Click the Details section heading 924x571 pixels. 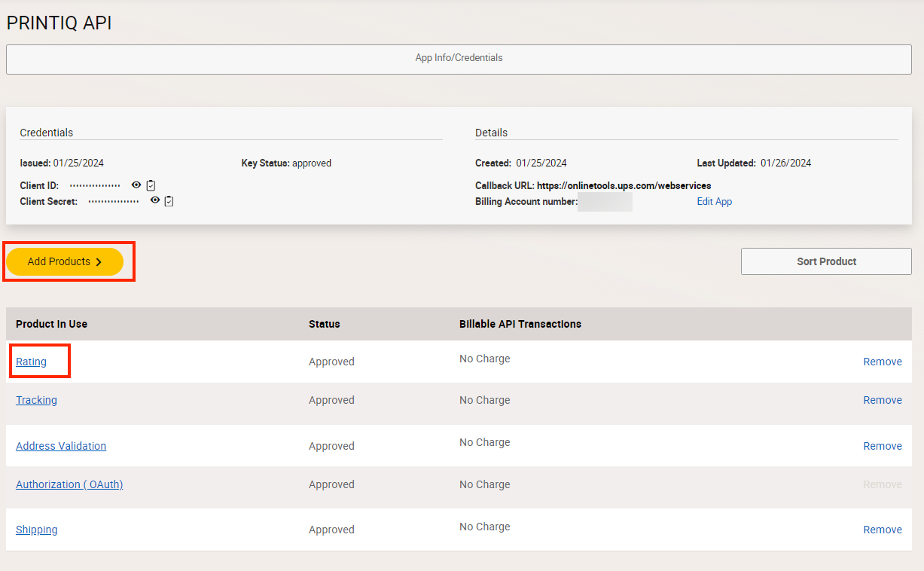tap(491, 133)
